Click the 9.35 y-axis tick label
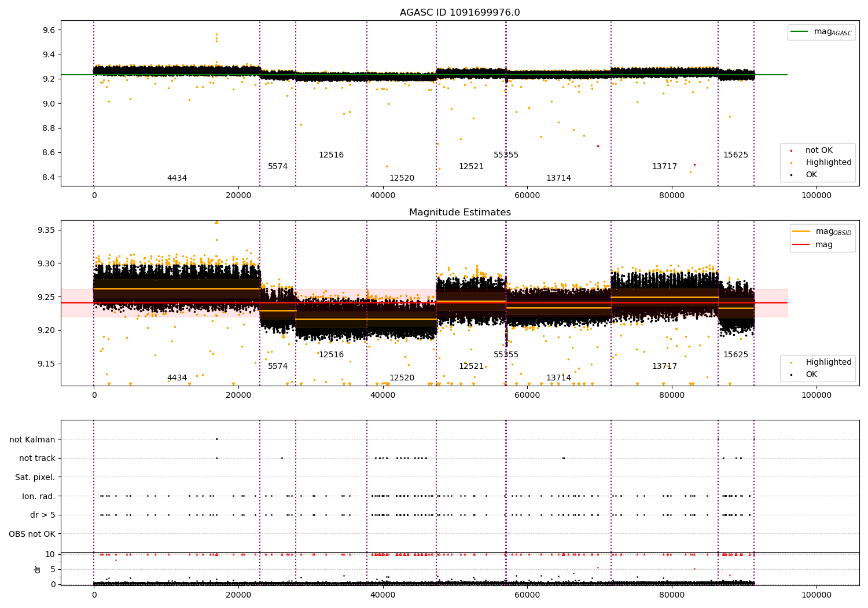 point(46,230)
